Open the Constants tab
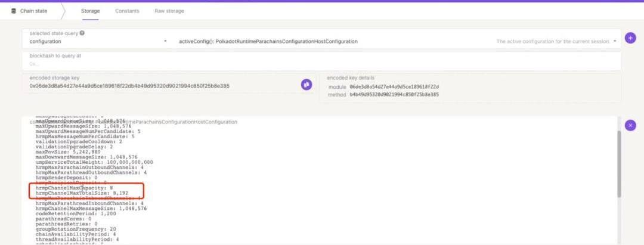 coord(127,11)
